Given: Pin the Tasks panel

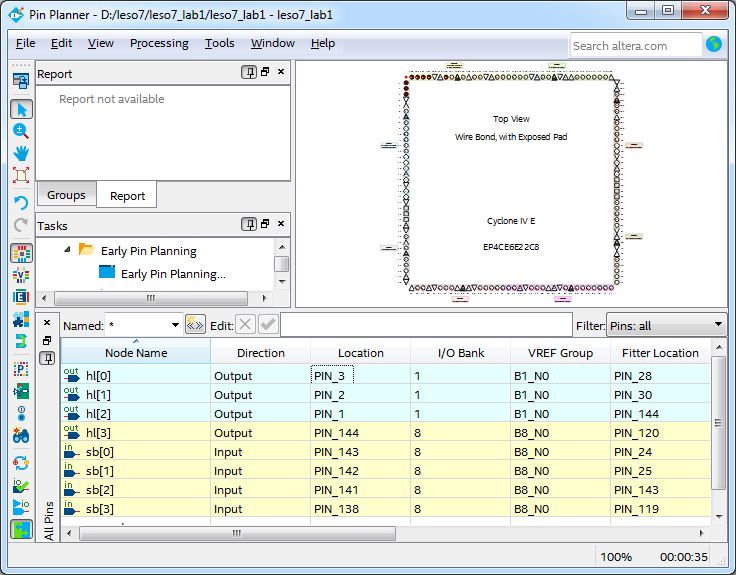Looking at the screenshot, I should (249, 224).
